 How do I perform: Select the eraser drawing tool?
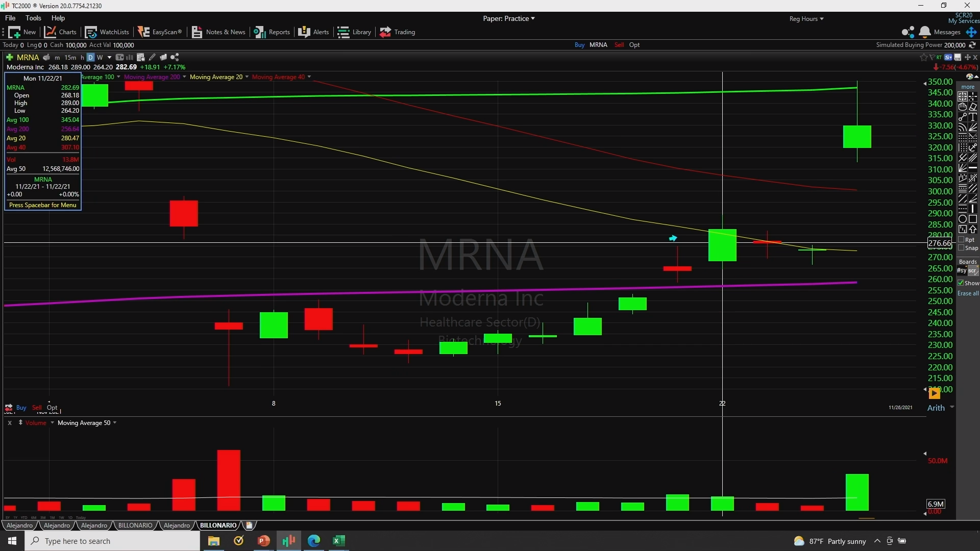pos(973,107)
